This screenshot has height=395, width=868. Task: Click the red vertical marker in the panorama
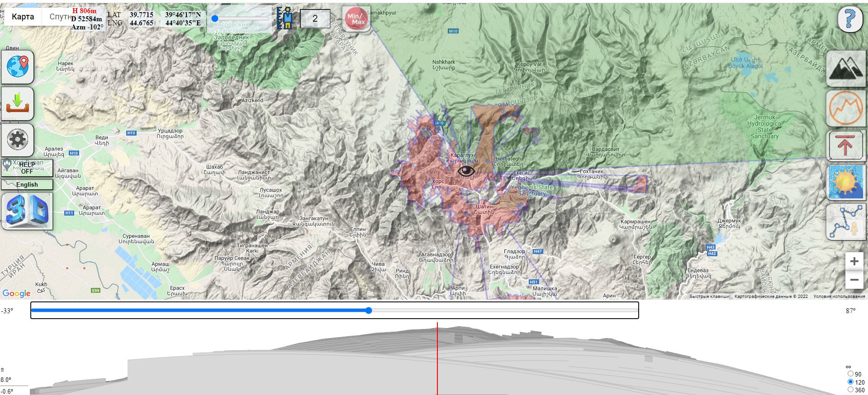[x=437, y=359]
